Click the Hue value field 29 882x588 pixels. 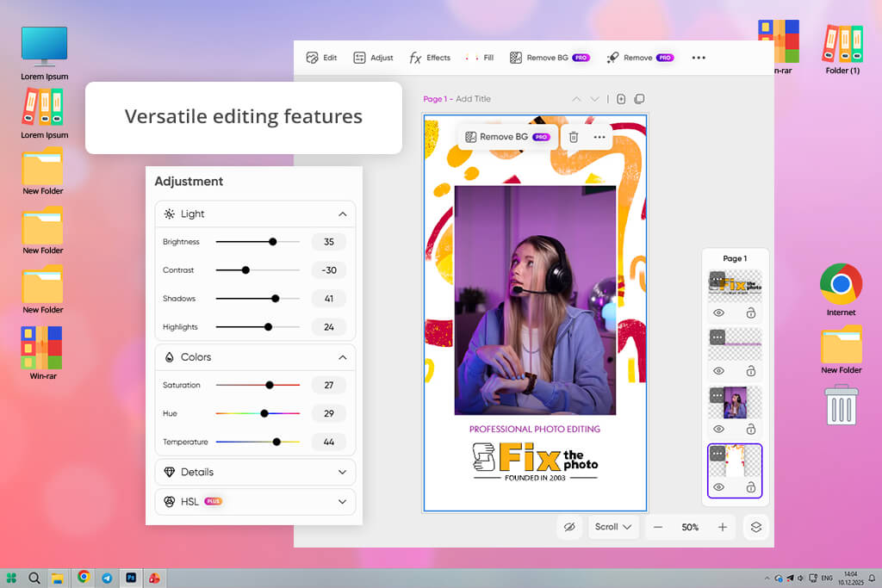coord(329,414)
